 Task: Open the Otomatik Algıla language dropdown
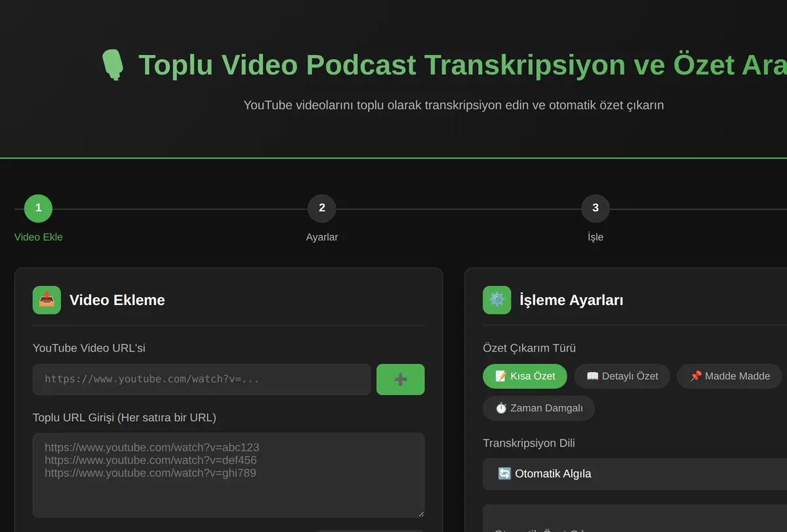[635, 474]
